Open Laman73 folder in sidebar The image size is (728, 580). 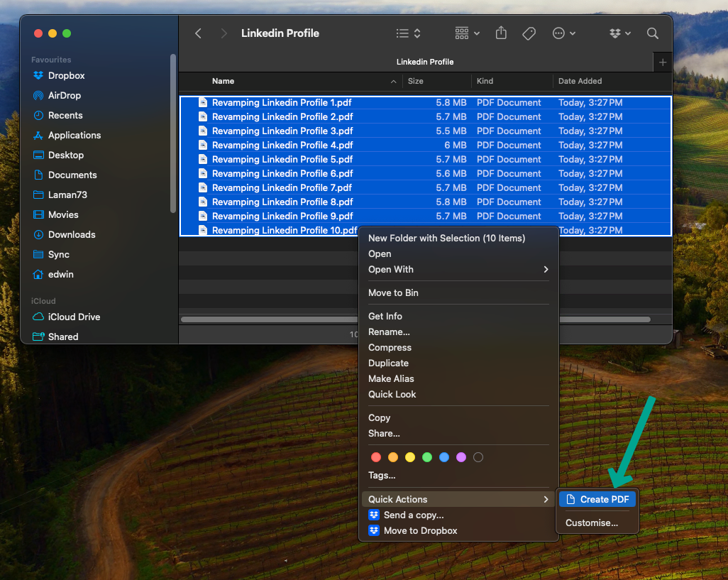click(67, 195)
